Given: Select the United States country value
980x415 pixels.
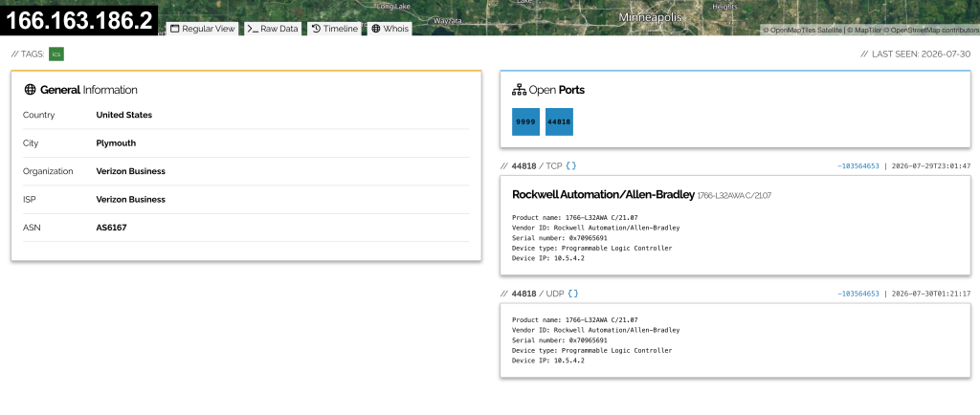Looking at the screenshot, I should coord(123,115).
